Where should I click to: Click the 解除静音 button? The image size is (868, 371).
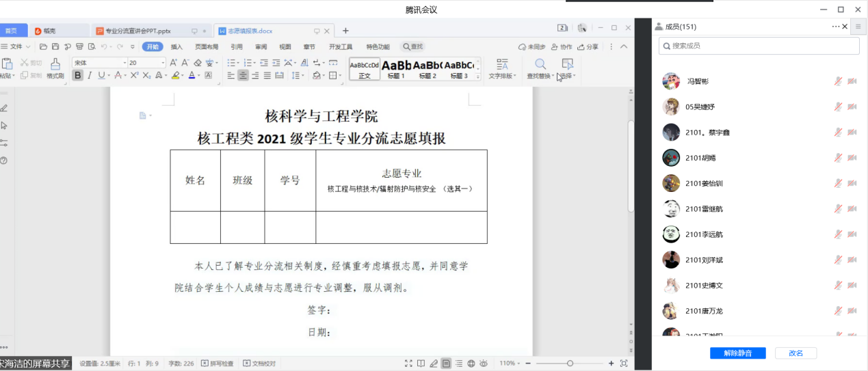(x=737, y=353)
